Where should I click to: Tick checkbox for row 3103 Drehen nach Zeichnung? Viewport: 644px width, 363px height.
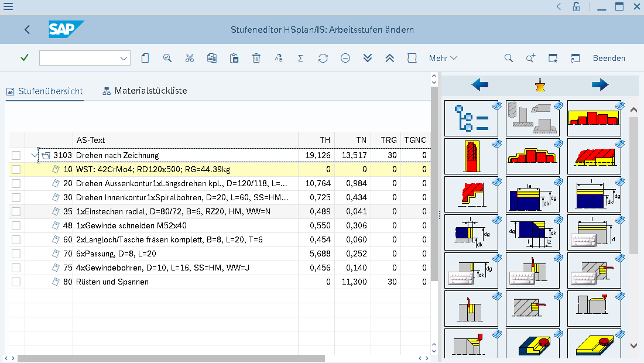(x=16, y=155)
